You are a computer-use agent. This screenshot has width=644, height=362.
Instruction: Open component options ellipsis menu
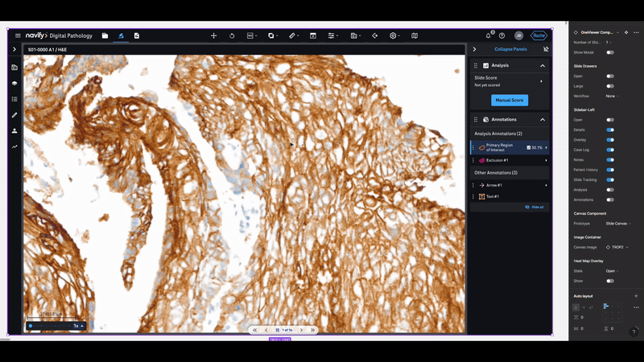pyautogui.click(x=636, y=32)
